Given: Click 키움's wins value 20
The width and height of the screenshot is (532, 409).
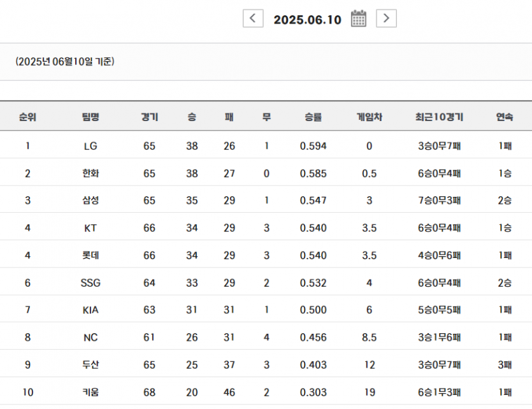Looking at the screenshot, I should click(192, 392).
